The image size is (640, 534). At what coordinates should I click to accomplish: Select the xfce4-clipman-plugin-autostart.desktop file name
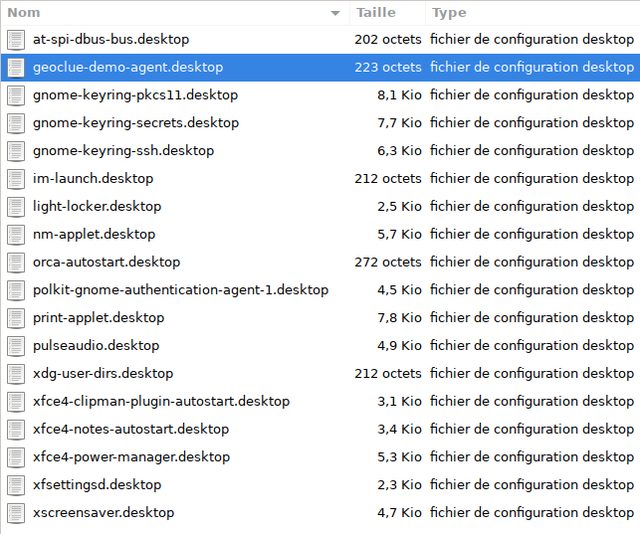coord(161,401)
